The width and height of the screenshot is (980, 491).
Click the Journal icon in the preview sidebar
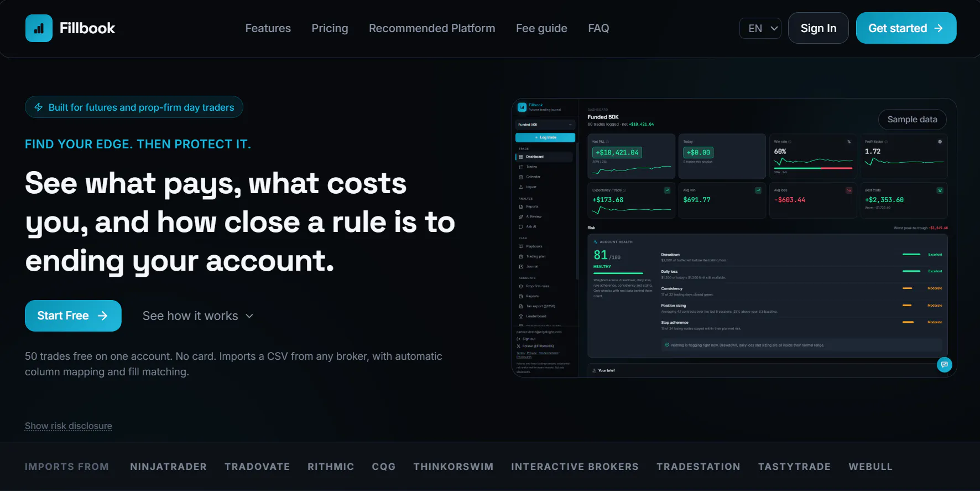pyautogui.click(x=521, y=266)
